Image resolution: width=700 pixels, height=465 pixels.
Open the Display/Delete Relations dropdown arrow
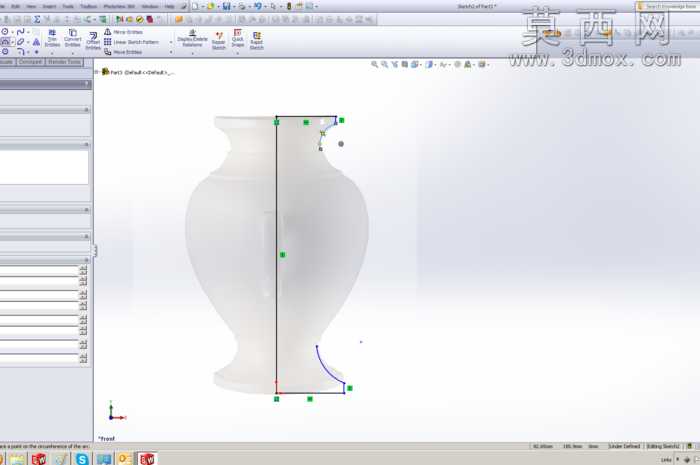pos(192,54)
